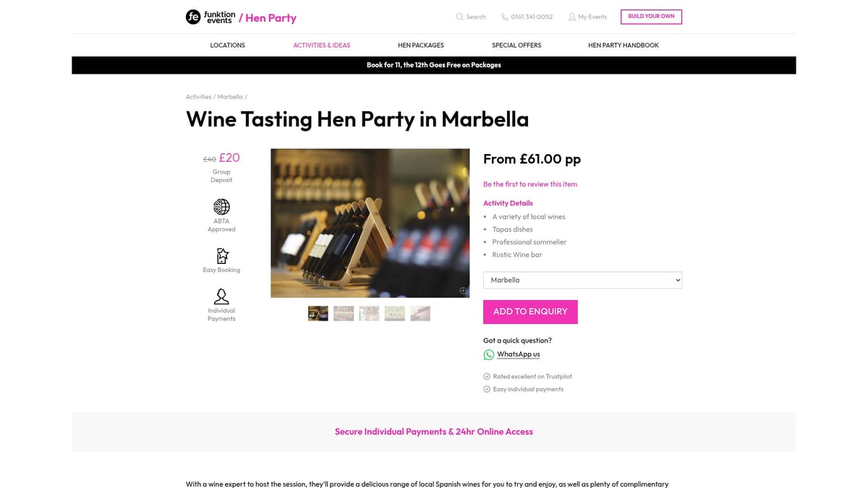Open the LOCATIONS menu
The width and height of the screenshot is (868, 488).
click(x=227, y=45)
